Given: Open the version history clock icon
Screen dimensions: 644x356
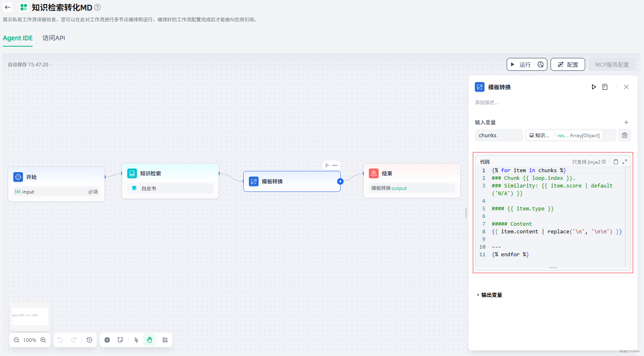Looking at the screenshot, I should point(89,340).
